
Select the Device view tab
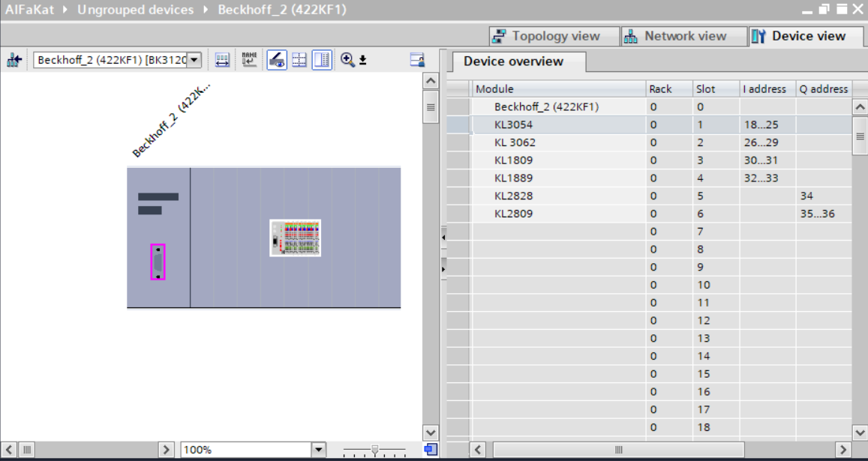(x=806, y=36)
